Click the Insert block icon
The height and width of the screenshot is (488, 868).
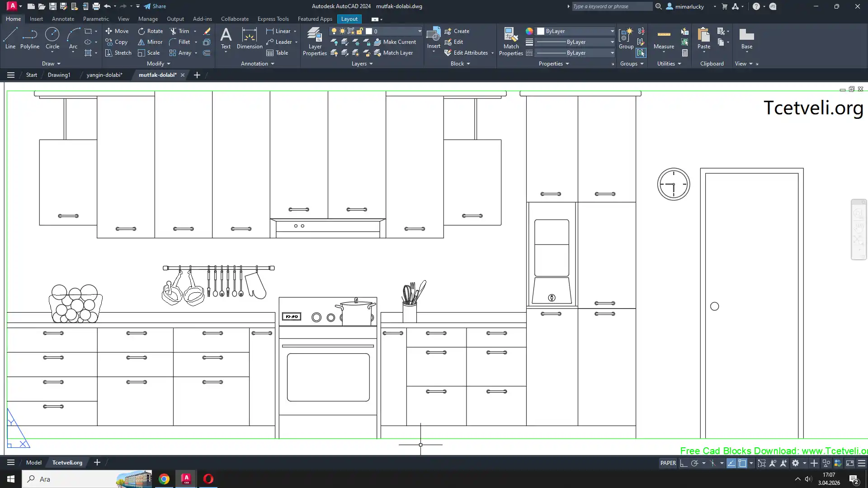(433, 35)
